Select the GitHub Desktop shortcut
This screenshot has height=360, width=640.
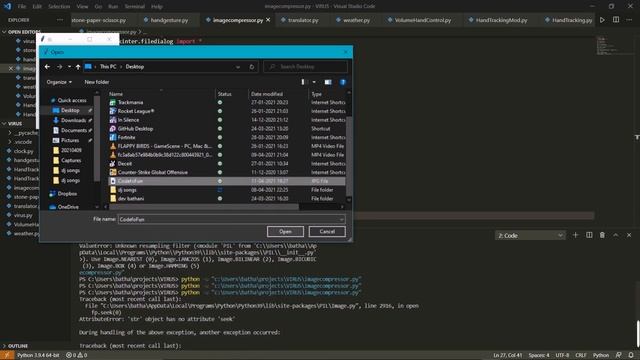[135, 129]
